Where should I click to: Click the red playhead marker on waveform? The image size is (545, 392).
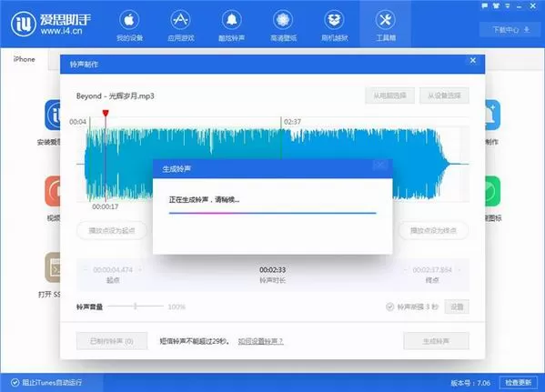(106, 114)
